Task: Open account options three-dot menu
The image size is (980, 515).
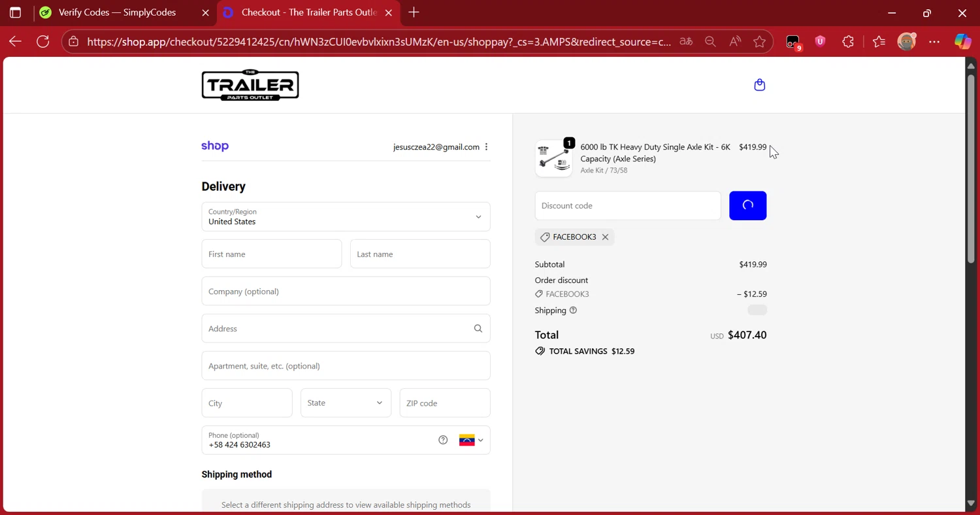Action: (486, 147)
